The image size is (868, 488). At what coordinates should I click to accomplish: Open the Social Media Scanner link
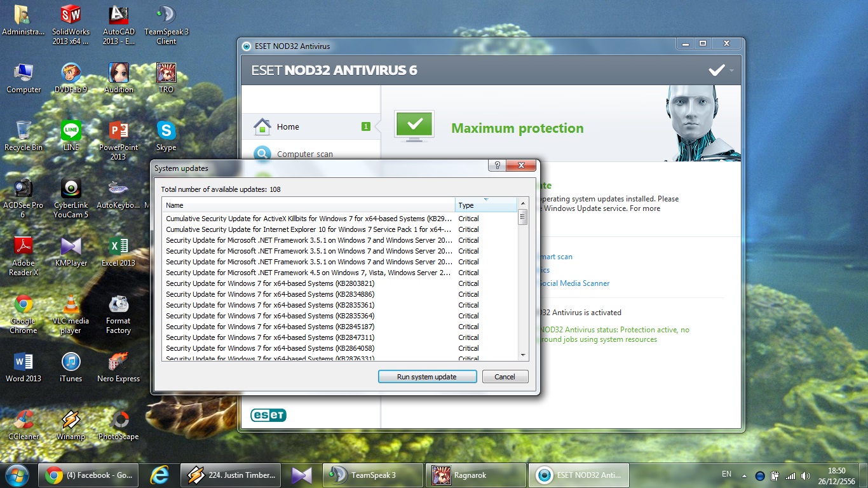click(574, 283)
